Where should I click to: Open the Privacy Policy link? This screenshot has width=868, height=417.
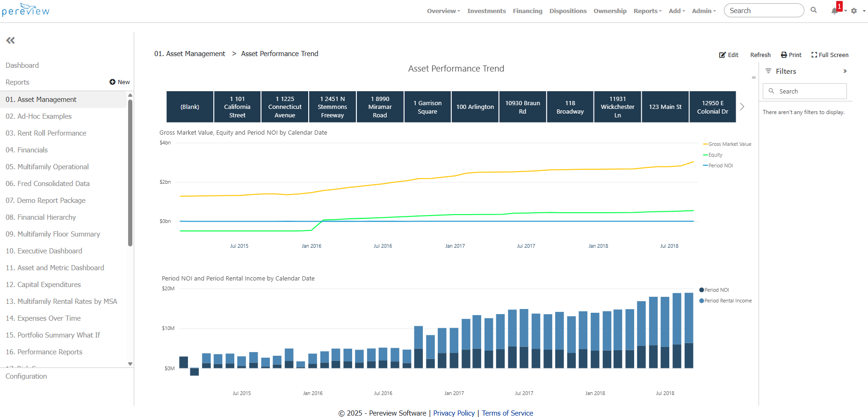point(454,413)
